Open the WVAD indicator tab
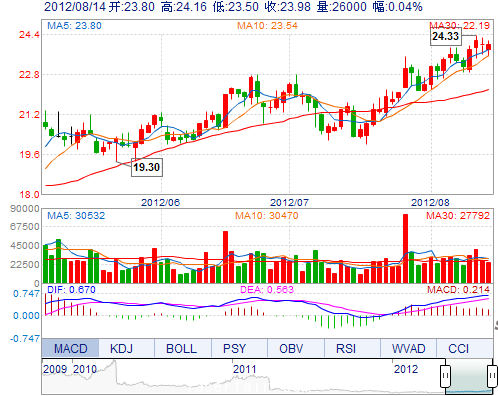The image size is (498, 396). [409, 349]
